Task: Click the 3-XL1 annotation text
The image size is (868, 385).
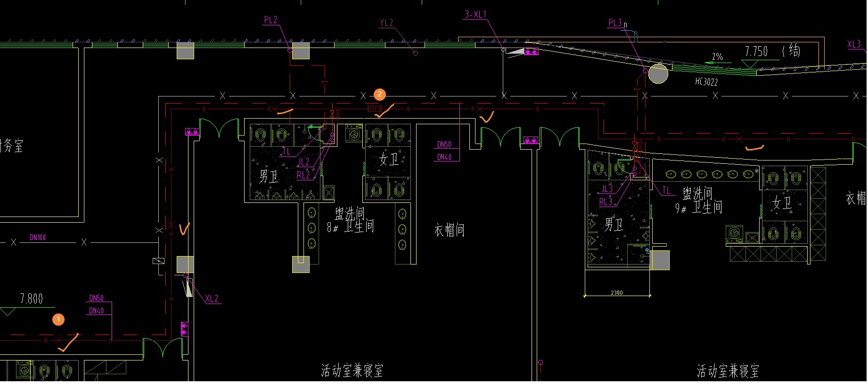Action: coord(475,15)
